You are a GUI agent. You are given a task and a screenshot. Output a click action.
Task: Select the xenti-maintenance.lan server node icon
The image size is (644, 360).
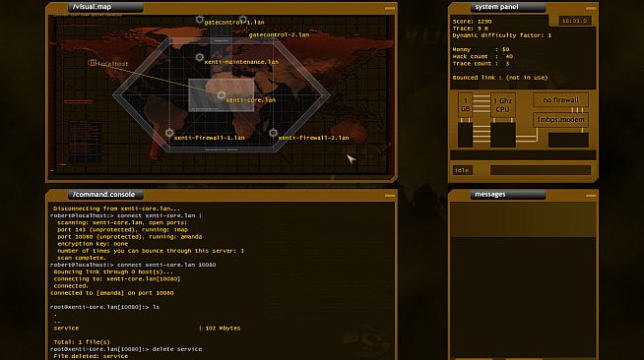199,57
